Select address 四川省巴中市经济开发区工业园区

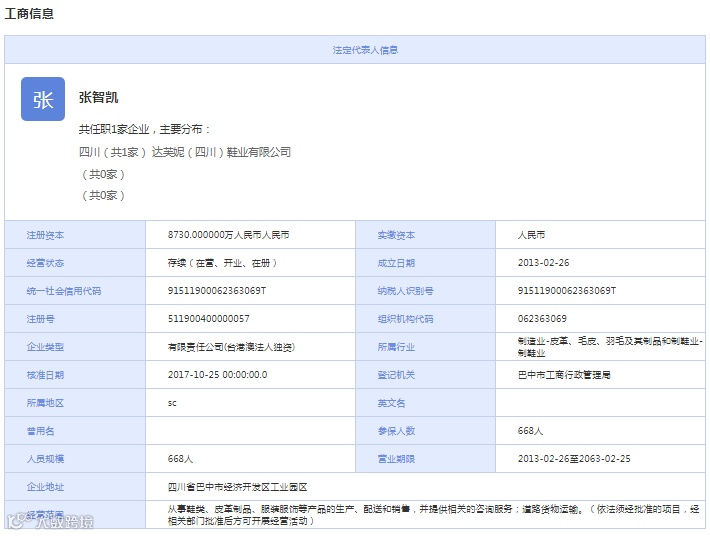pos(237,487)
